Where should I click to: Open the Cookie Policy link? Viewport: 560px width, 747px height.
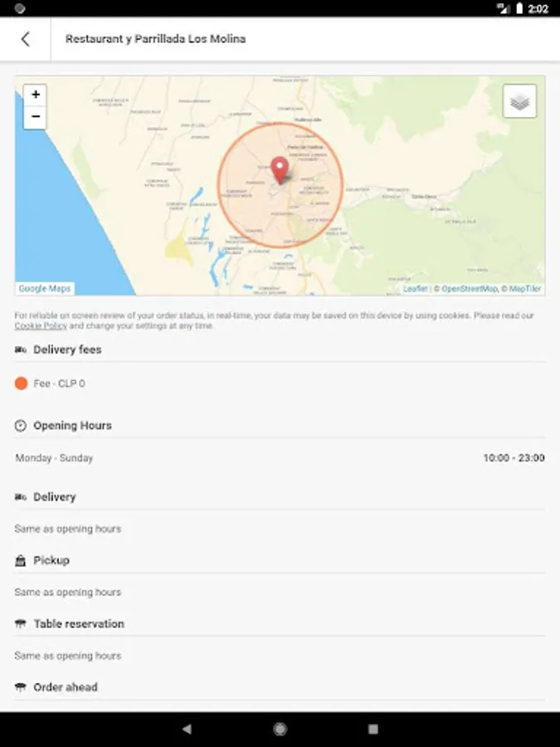(41, 326)
